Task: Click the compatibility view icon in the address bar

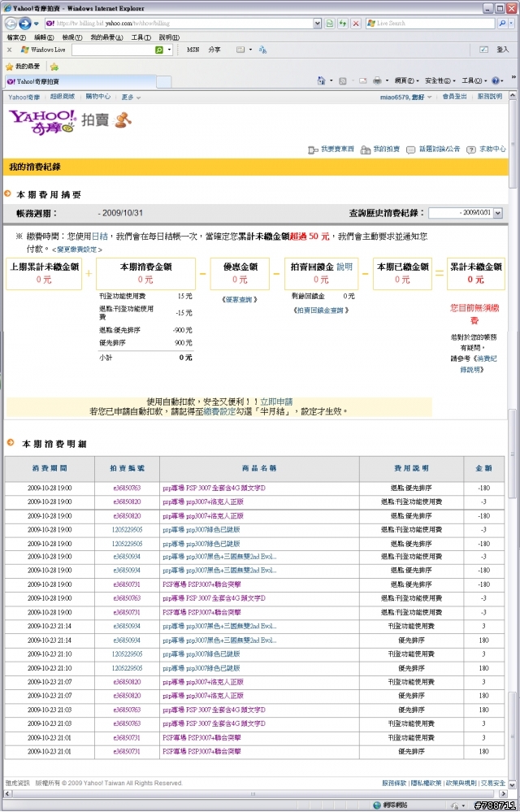Action: point(330,24)
